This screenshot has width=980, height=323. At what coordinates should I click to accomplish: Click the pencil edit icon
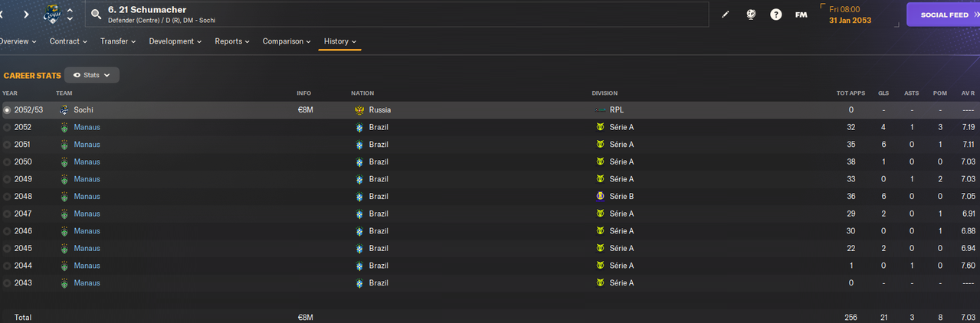[x=726, y=15]
